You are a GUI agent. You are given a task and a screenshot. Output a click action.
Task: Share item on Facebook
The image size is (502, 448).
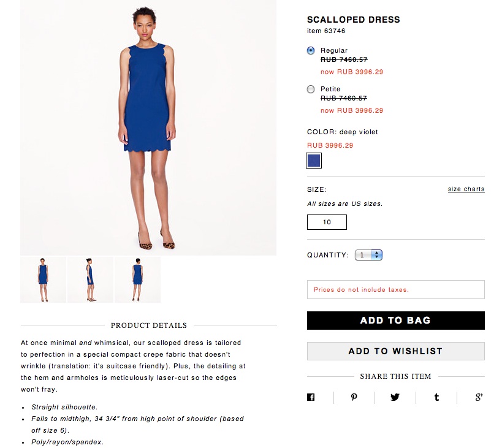(311, 397)
